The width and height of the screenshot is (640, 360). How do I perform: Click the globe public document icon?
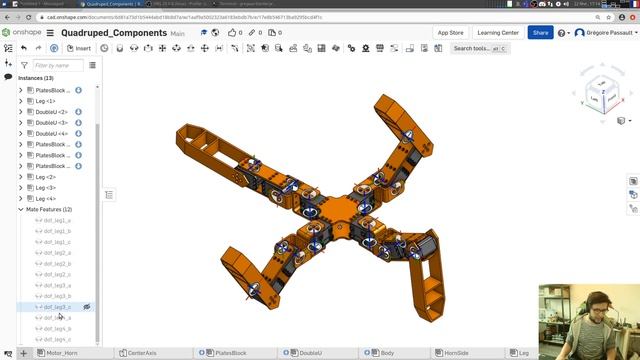(x=216, y=33)
